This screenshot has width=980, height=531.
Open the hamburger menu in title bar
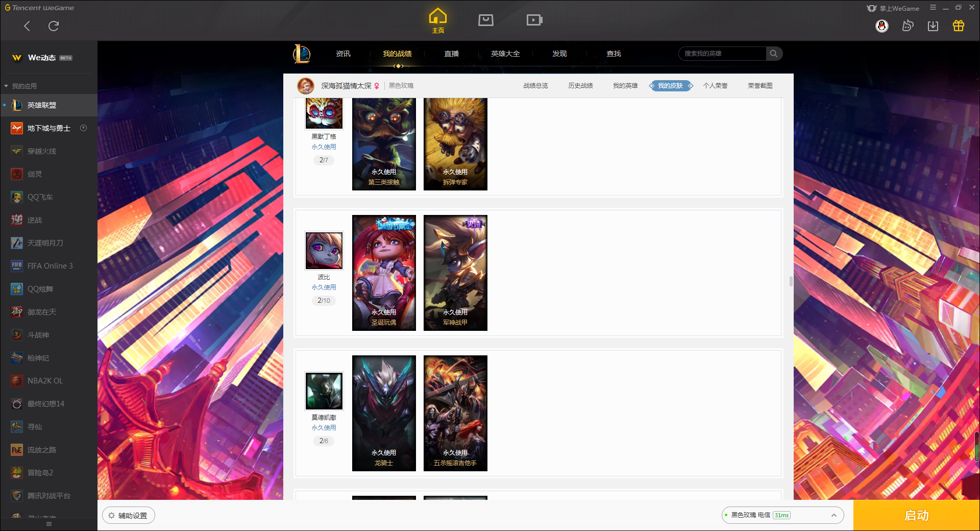pos(933,8)
